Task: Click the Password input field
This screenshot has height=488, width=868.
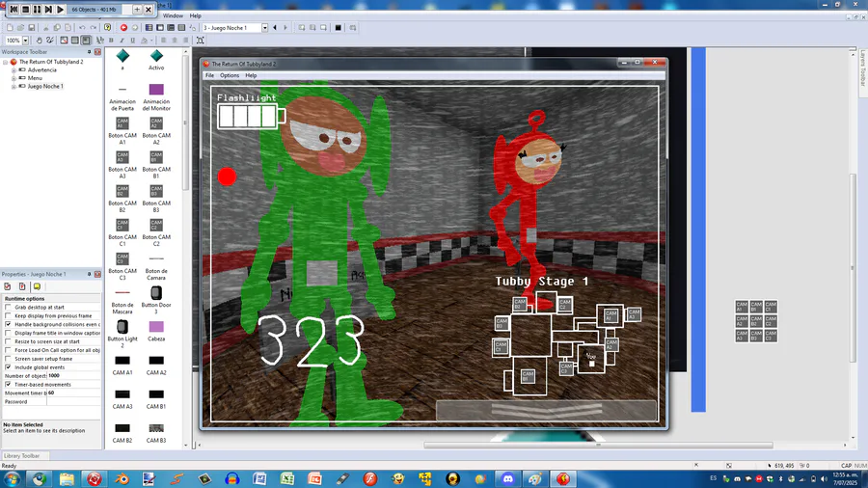Action: point(74,402)
